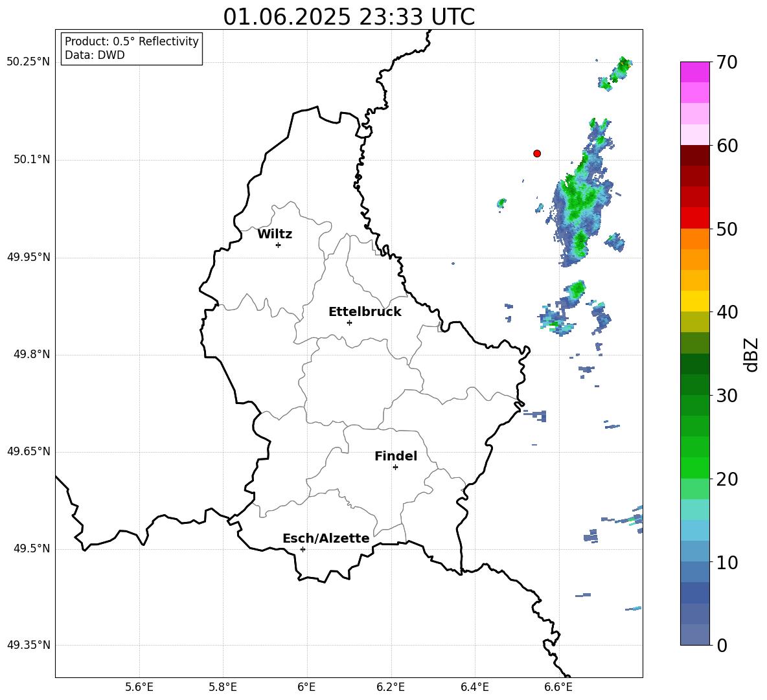Click 'Product: 0.5° Reflectivity' legend text
Image resolution: width=767 pixels, height=700 pixels.
tap(132, 41)
